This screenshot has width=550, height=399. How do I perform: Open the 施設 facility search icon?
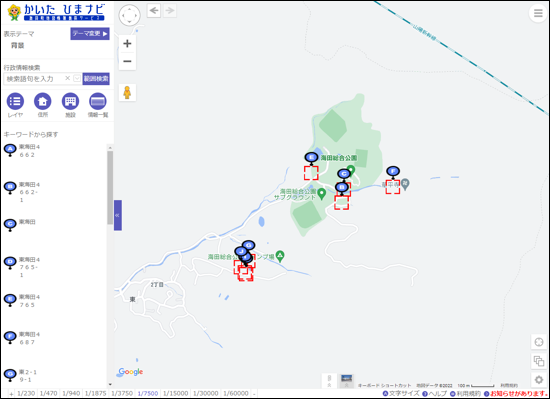(71, 102)
